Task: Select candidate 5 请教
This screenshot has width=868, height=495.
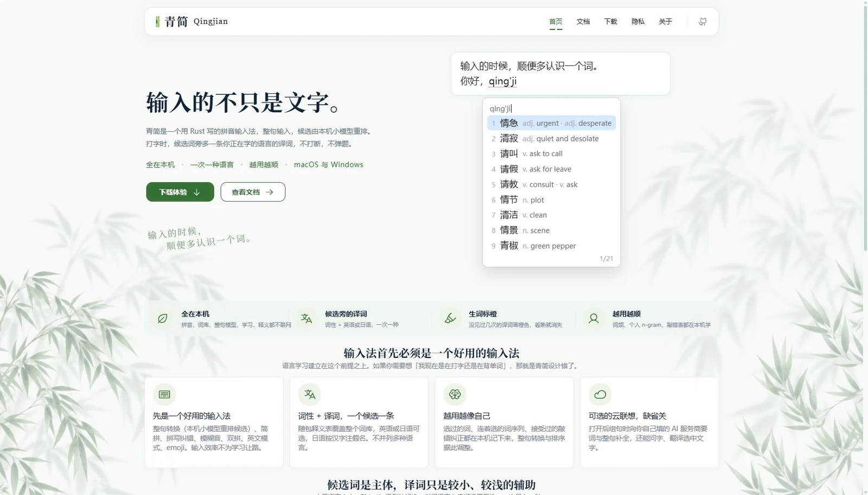Action: [551, 184]
